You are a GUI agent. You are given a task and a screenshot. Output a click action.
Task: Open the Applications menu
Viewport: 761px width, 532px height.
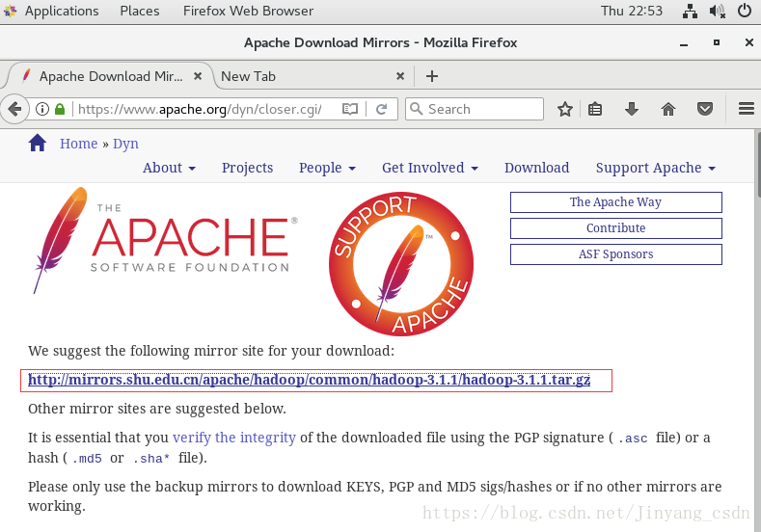62,11
